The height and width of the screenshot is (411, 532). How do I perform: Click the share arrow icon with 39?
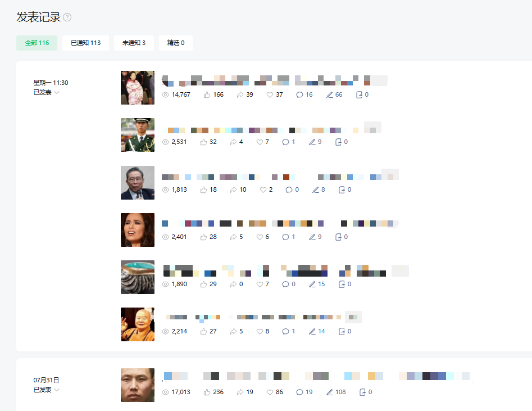[x=240, y=95]
